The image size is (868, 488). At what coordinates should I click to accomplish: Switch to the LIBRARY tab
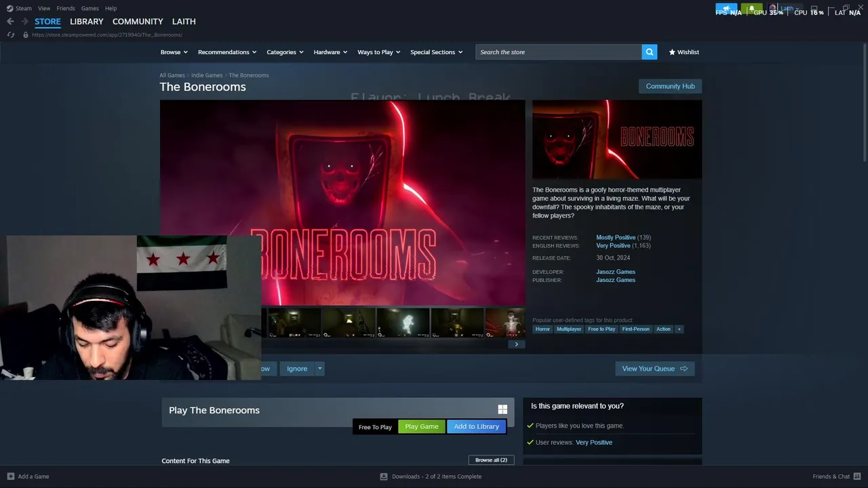pyautogui.click(x=87, y=22)
